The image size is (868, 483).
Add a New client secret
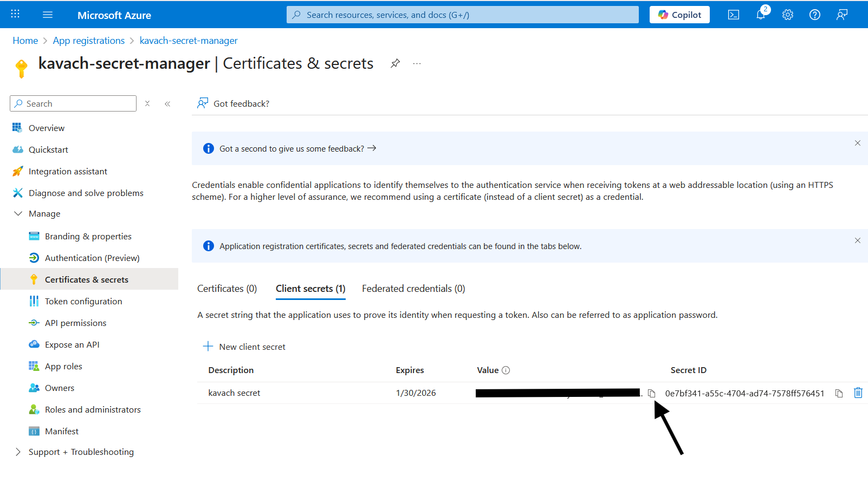click(x=244, y=347)
